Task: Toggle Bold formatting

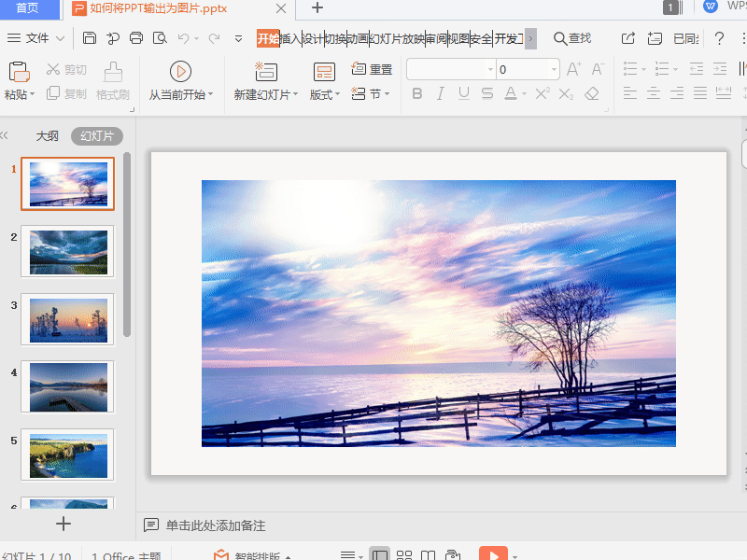Action: (x=417, y=93)
